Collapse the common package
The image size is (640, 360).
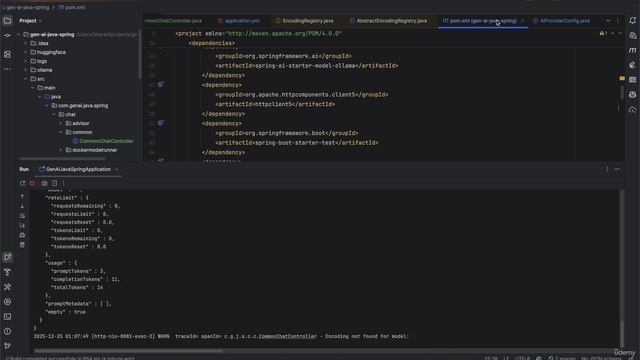61,132
